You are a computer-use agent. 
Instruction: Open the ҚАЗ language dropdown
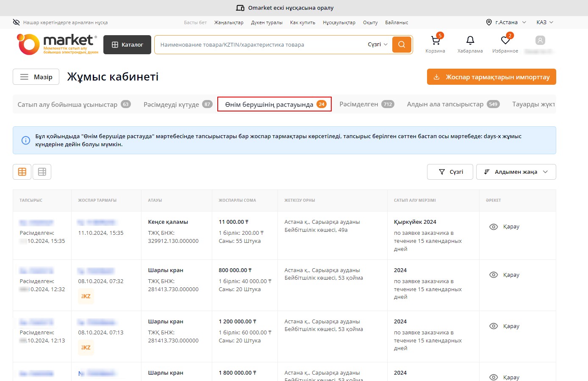544,22
